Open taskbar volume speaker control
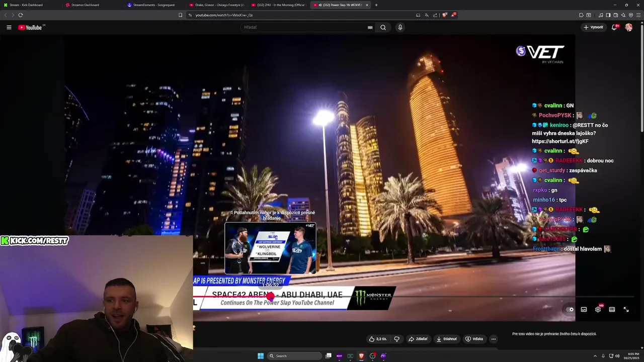The width and height of the screenshot is (644, 362). (617, 356)
